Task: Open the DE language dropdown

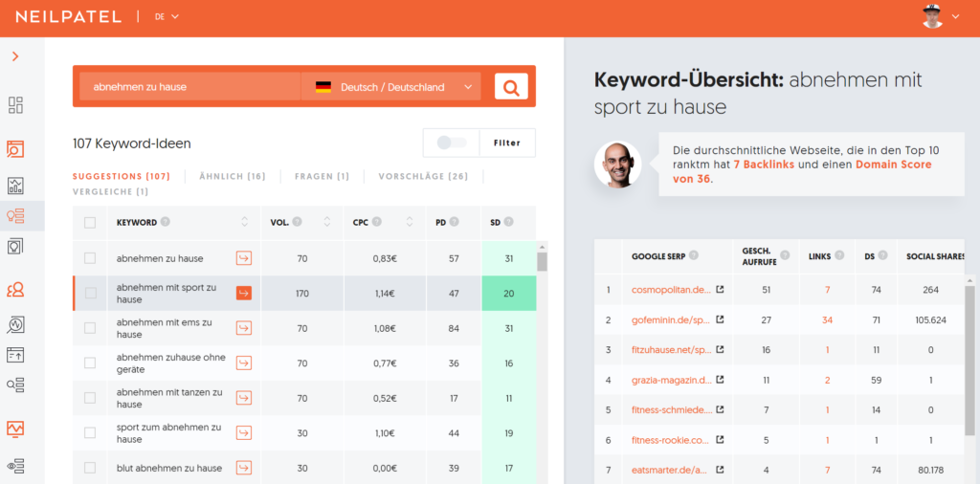Action: [x=167, y=17]
